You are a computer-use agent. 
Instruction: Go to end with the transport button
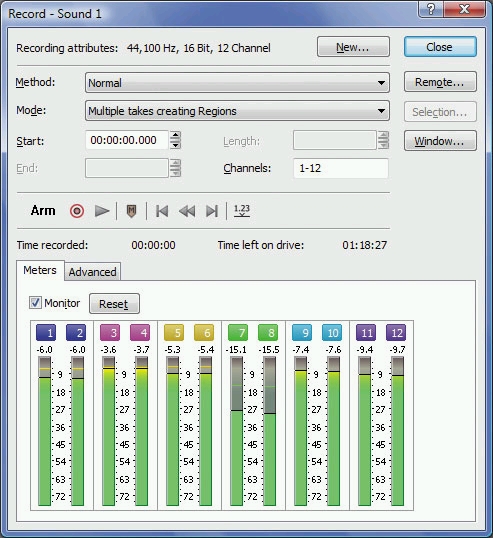click(x=212, y=211)
